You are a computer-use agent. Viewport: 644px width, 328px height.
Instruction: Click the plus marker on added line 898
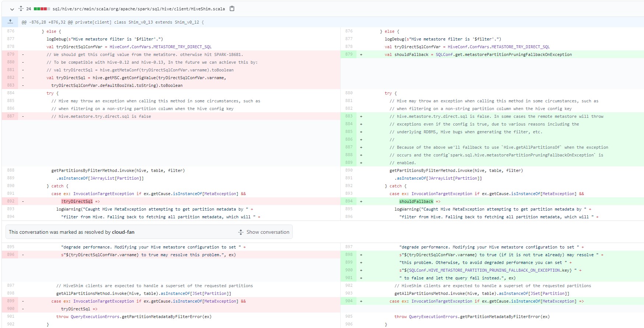pos(361,255)
